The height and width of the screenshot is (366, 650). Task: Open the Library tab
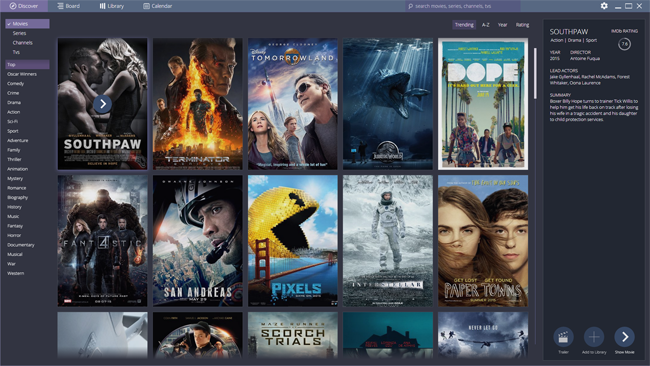coord(112,6)
